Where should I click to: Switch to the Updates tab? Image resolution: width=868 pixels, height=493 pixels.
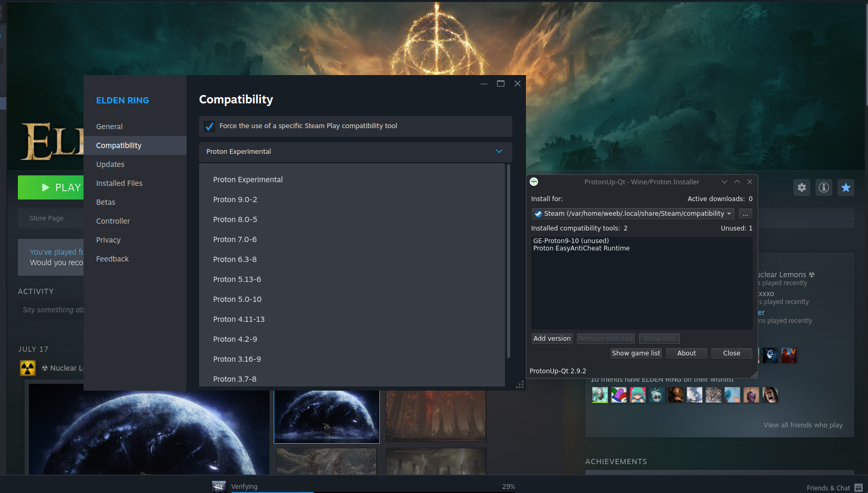[110, 164]
